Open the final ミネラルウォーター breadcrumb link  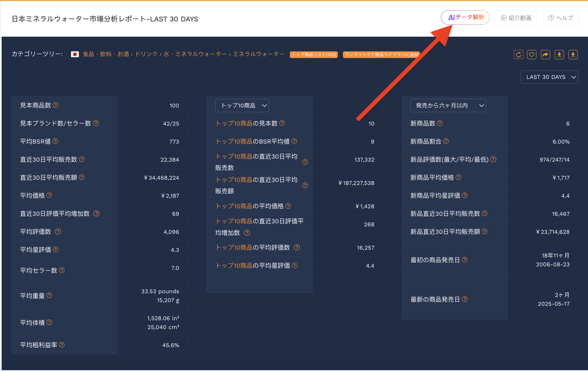point(258,54)
